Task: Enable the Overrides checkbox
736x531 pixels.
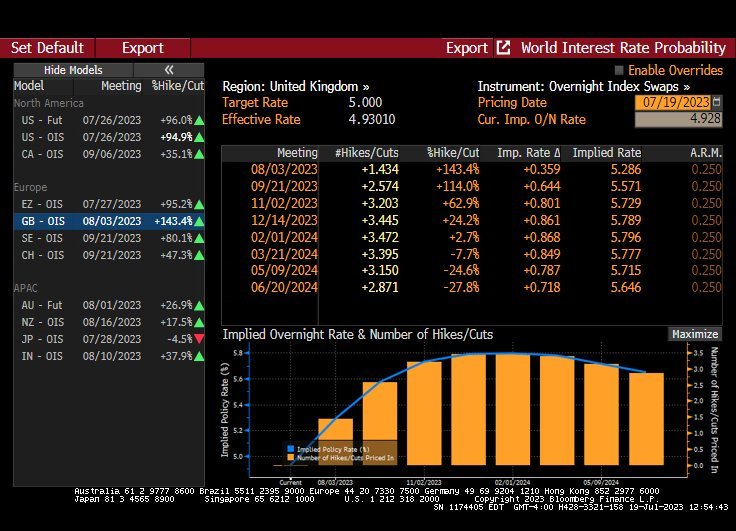Action: click(x=619, y=71)
